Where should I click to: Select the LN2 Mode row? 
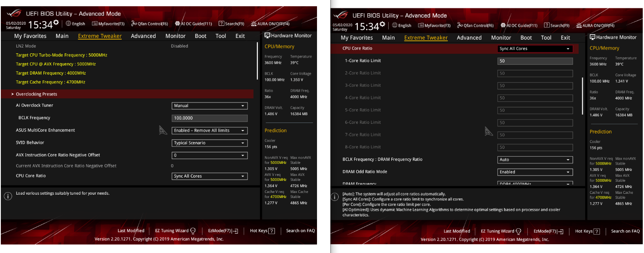[127, 46]
